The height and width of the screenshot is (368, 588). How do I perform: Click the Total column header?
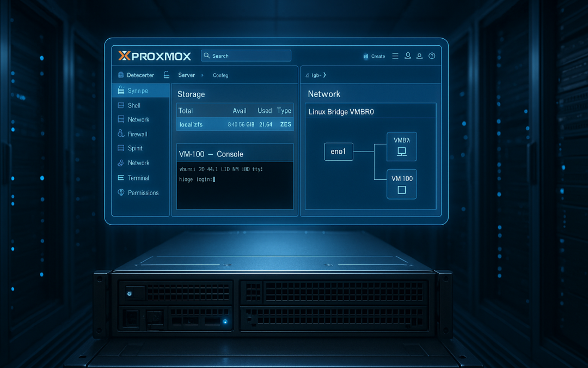pos(185,111)
